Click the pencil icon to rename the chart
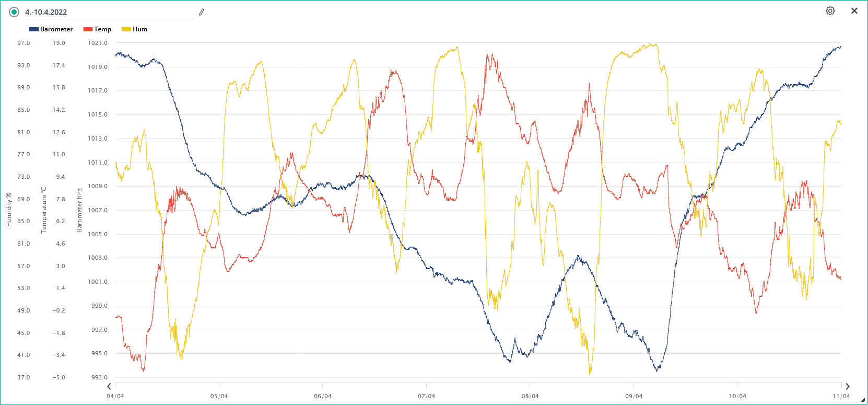 coord(202,12)
